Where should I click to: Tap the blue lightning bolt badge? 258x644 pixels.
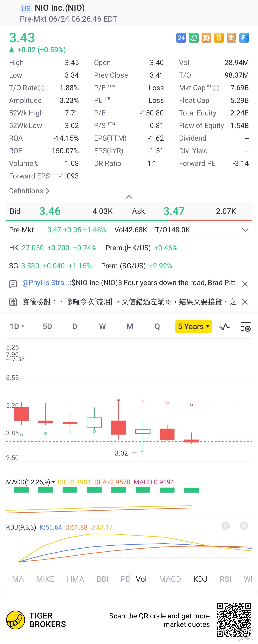[x=244, y=38]
